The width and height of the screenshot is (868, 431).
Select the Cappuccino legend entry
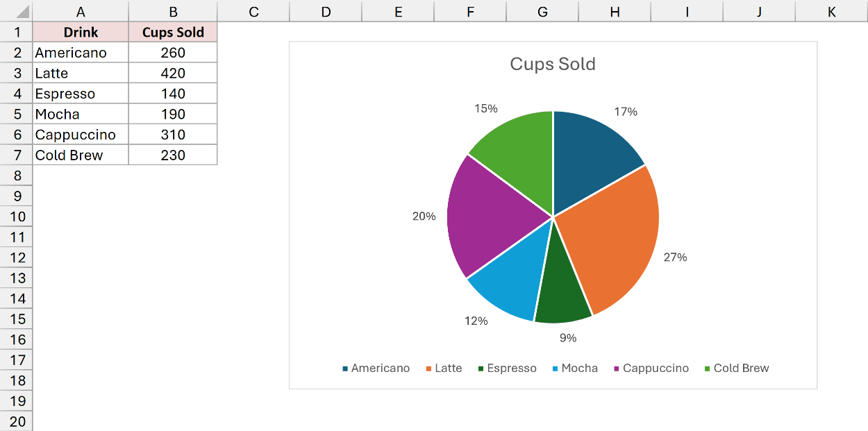tap(651, 369)
